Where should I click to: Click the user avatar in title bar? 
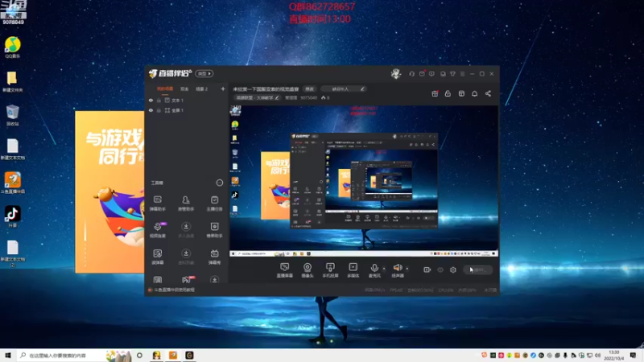coord(396,74)
